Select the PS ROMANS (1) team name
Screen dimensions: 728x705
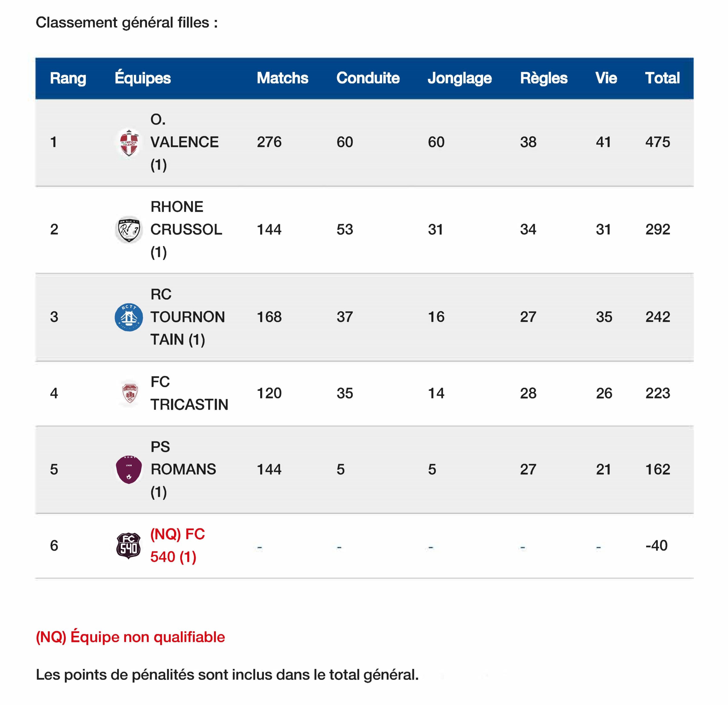[183, 470]
